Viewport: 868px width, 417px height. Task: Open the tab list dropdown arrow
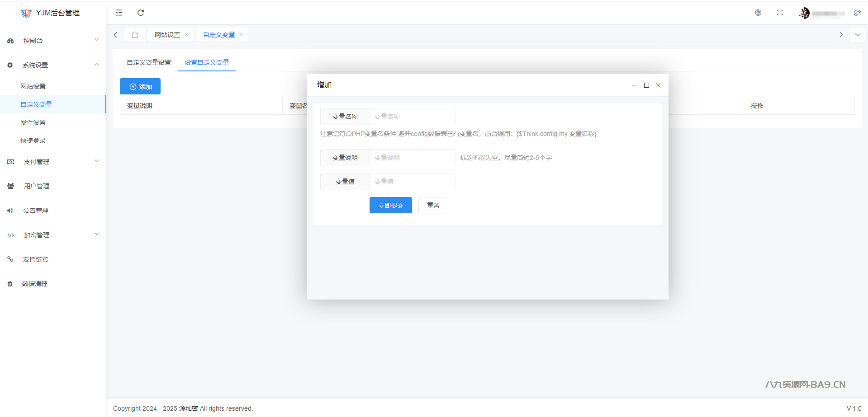pos(857,35)
